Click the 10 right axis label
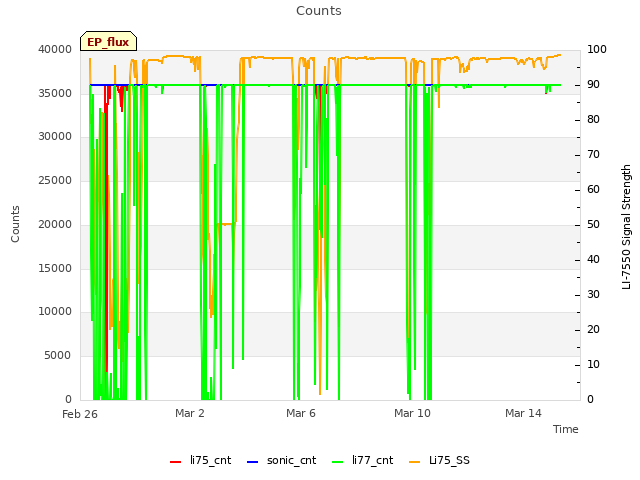 [593, 364]
